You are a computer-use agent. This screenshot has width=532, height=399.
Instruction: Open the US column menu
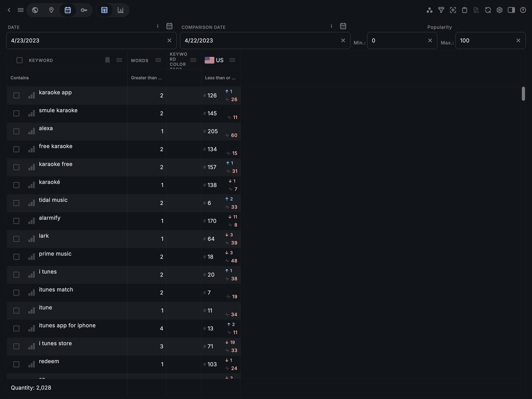pyautogui.click(x=232, y=60)
